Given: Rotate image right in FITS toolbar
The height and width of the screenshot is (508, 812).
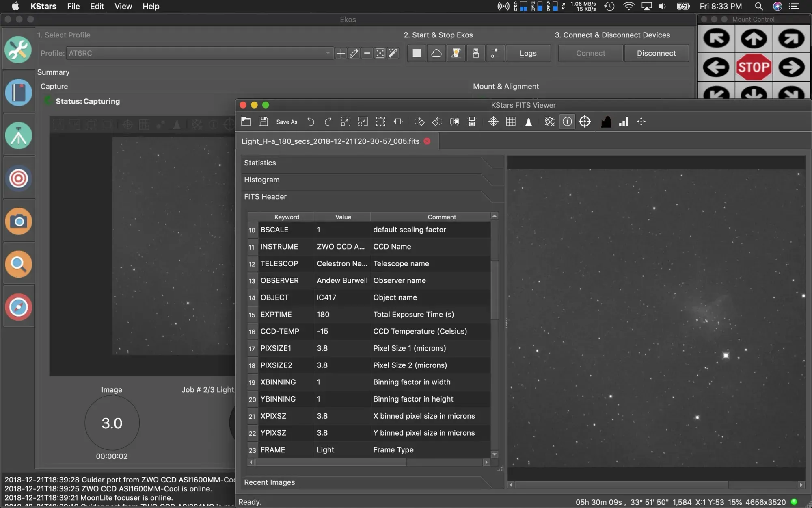Looking at the screenshot, I should pos(419,122).
